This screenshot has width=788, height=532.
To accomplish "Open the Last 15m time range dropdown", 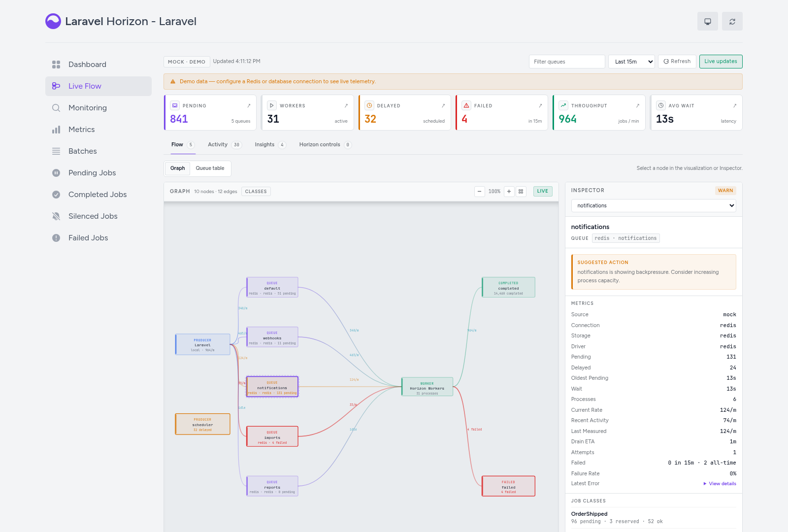I will tap(631, 62).
